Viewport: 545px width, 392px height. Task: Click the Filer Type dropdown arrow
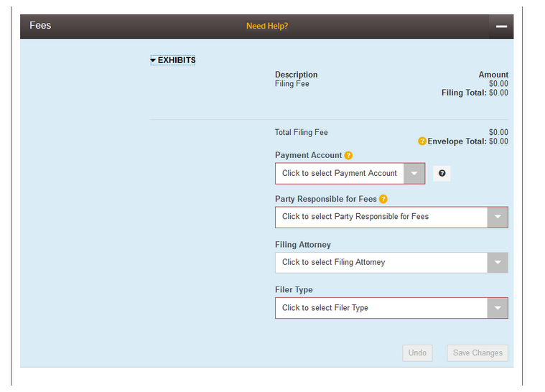point(497,308)
